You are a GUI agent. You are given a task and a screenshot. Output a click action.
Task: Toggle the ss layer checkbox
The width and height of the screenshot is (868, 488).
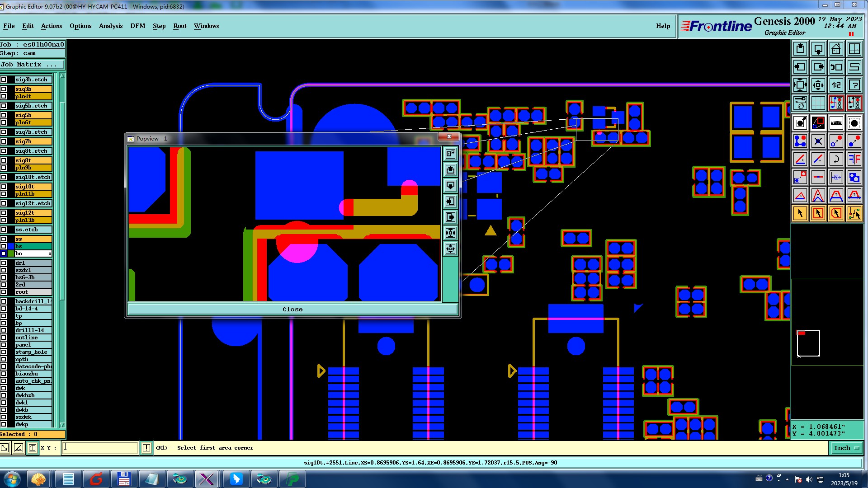[x=4, y=239]
